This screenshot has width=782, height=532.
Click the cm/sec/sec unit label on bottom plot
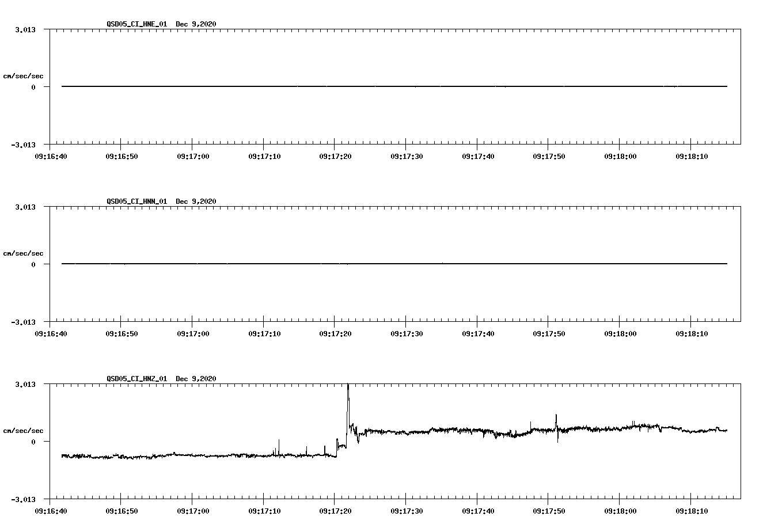pos(24,430)
